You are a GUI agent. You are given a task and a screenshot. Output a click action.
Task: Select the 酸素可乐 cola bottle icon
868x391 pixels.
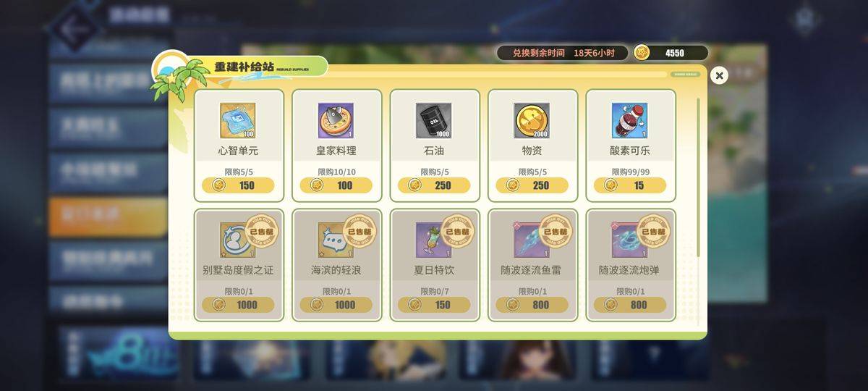[x=629, y=121]
